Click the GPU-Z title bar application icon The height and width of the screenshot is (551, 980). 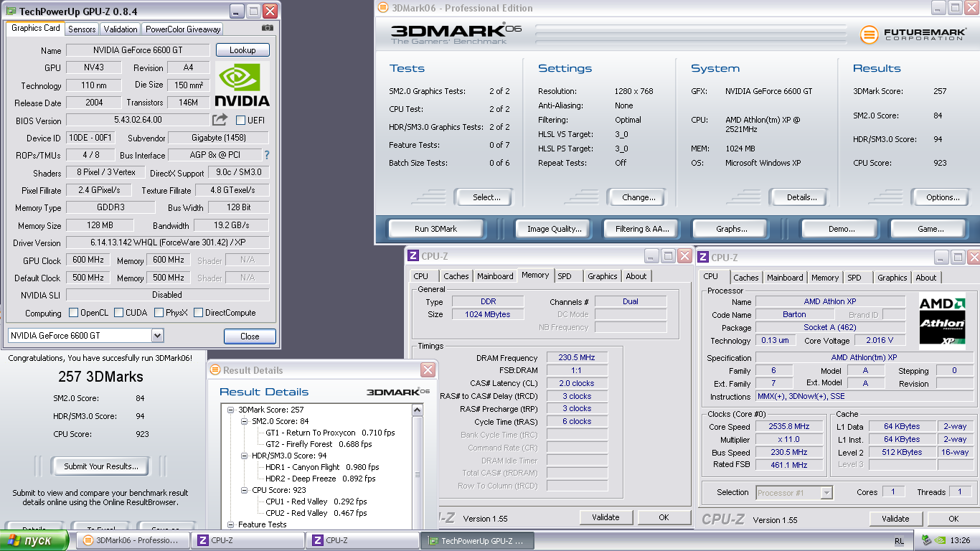point(11,11)
